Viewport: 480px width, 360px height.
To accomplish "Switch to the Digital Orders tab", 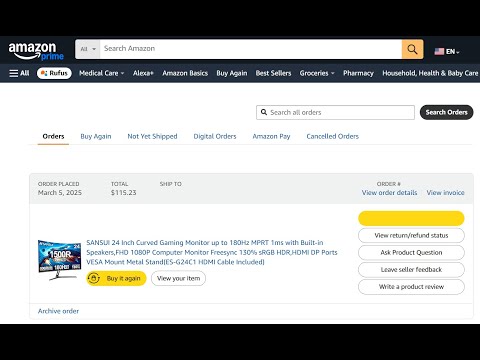I will [x=215, y=136].
